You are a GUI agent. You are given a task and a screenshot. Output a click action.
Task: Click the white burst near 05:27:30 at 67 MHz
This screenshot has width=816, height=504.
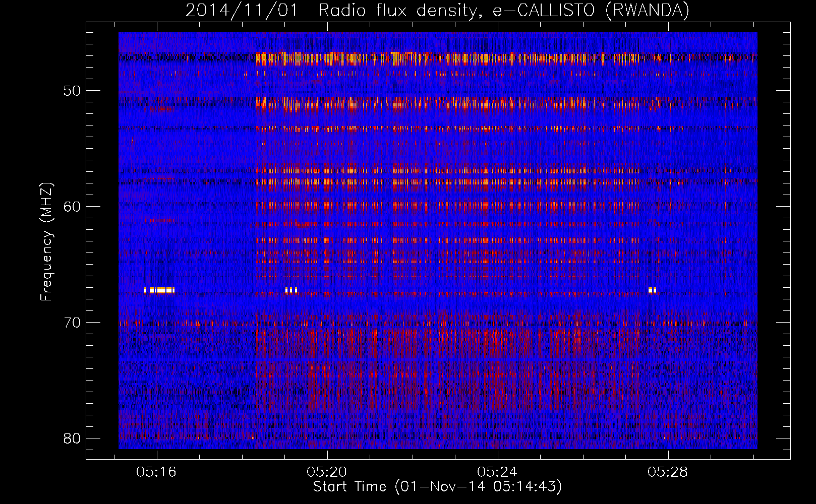point(652,290)
